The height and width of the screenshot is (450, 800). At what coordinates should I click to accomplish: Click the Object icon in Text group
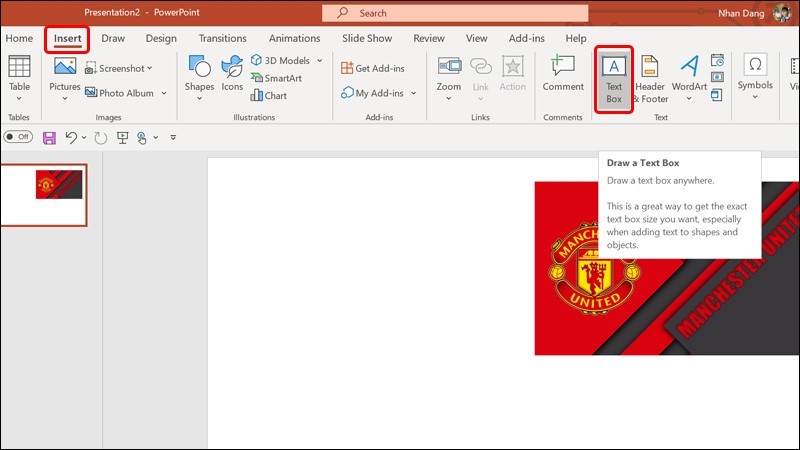[717, 94]
